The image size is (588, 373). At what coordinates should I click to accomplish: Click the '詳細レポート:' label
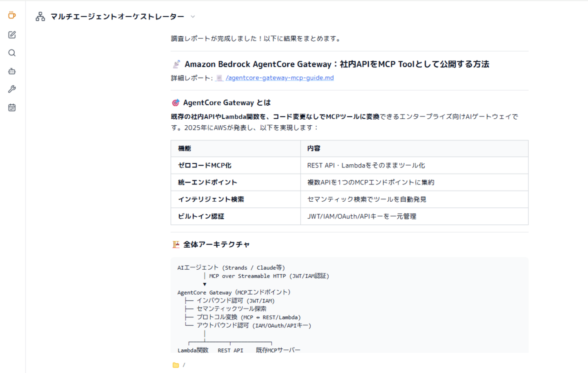pyautogui.click(x=192, y=78)
